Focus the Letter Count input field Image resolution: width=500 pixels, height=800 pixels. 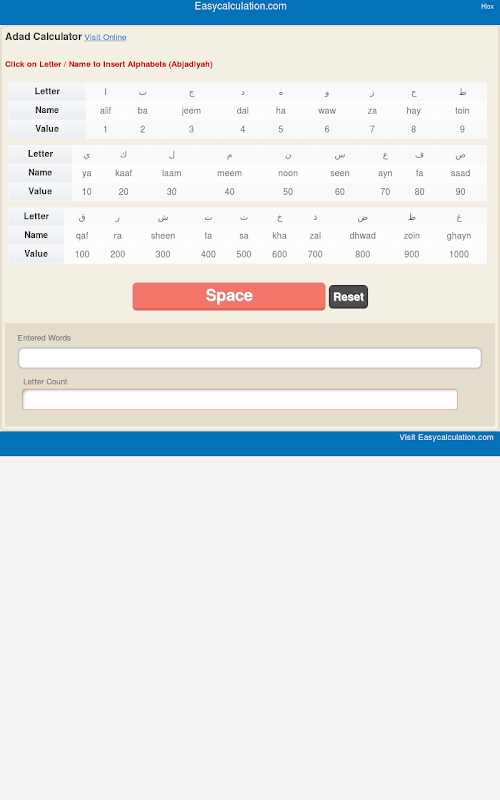coord(240,399)
